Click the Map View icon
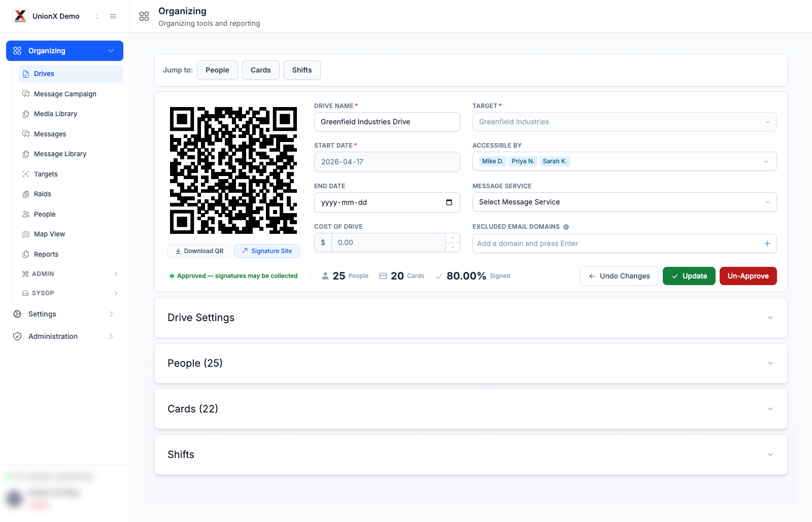 (26, 234)
